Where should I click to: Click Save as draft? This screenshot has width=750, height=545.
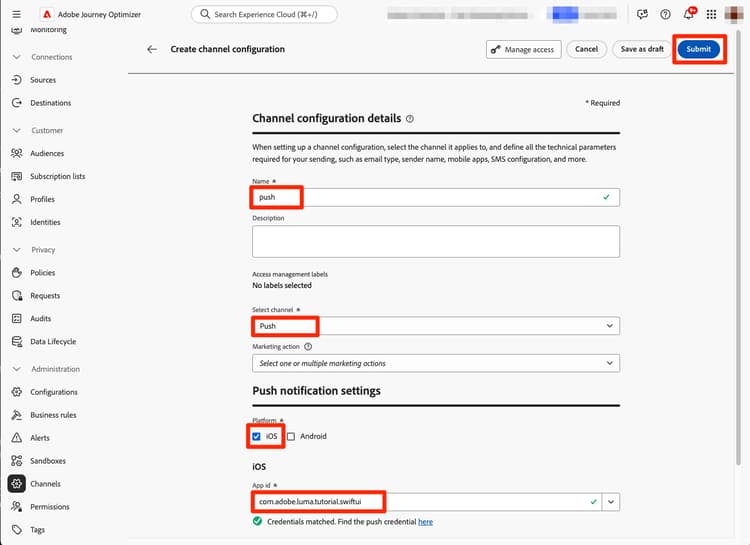click(x=642, y=49)
